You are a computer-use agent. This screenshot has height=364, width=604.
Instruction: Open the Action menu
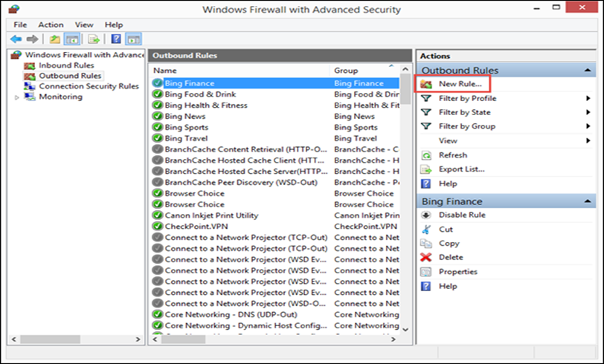51,25
